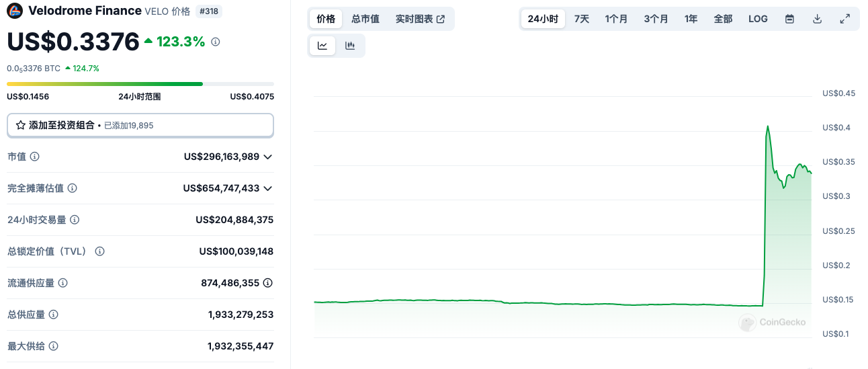Select the 24小时 time range

tap(543, 19)
